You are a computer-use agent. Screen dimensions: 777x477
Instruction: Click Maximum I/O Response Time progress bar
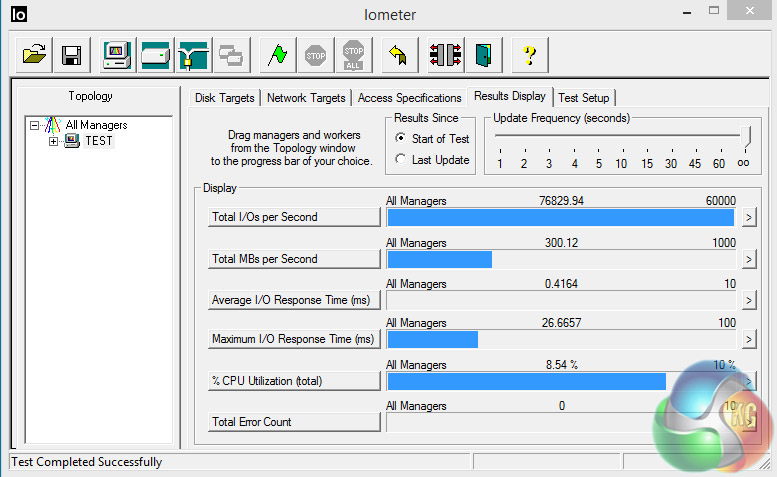(x=561, y=340)
